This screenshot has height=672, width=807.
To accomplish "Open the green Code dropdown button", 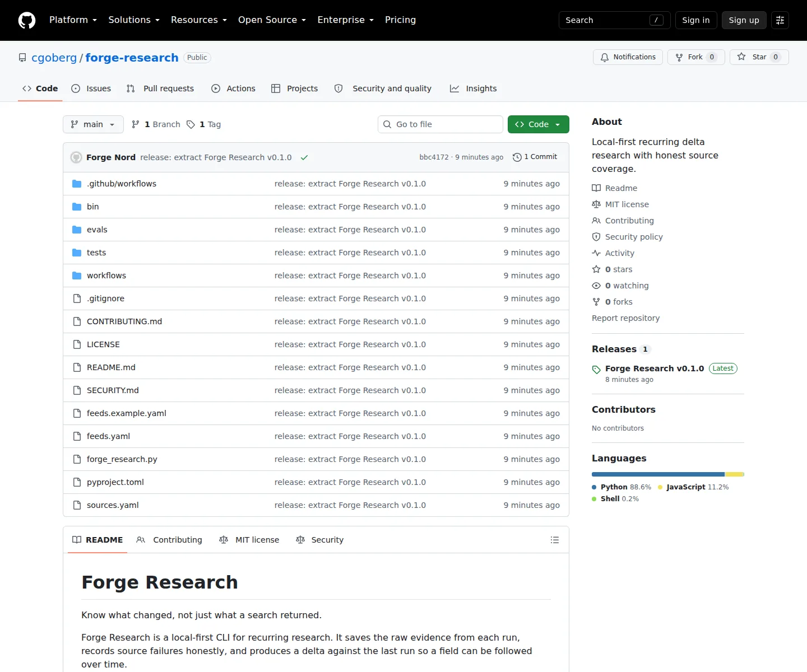I will (538, 124).
